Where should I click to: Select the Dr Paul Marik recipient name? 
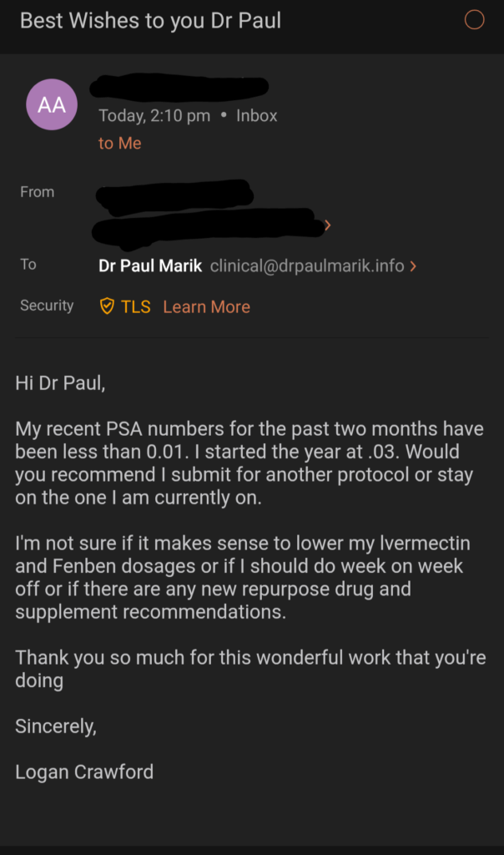point(150,266)
